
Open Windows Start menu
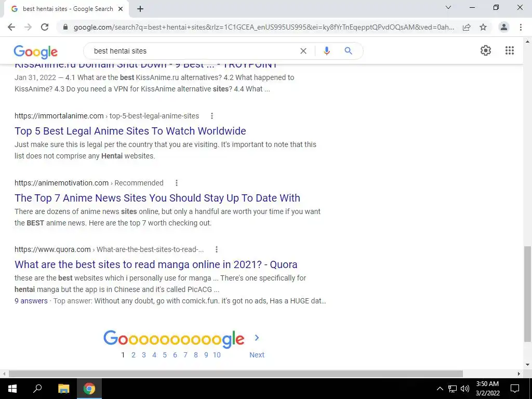point(12,389)
